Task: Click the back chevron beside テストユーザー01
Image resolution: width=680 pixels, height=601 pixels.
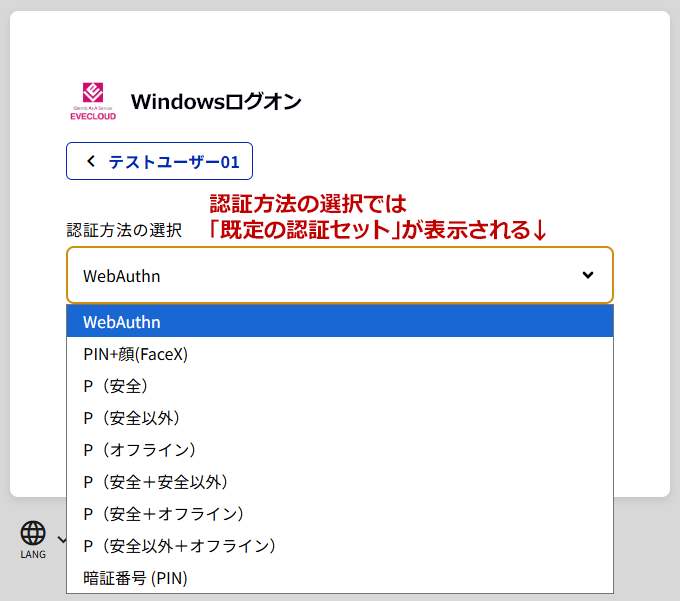Action: tap(91, 161)
